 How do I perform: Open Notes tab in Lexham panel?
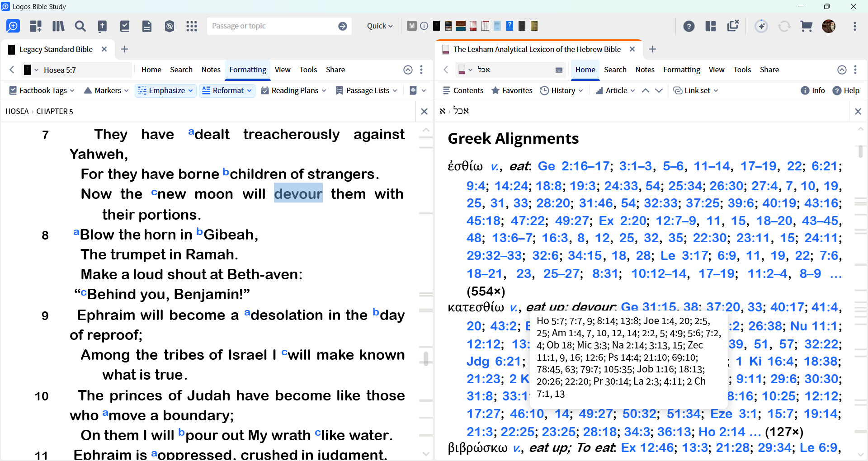click(645, 70)
